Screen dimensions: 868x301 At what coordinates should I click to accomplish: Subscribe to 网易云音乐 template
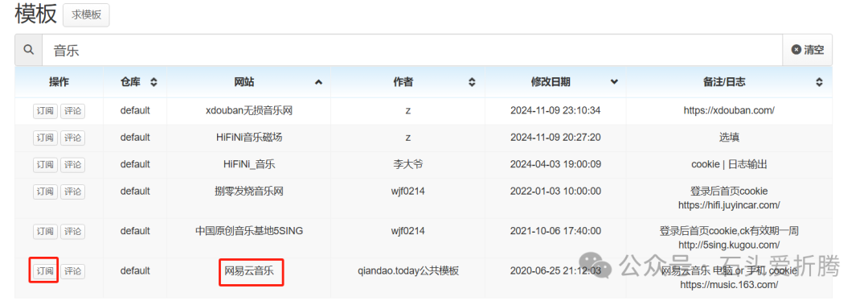coord(45,271)
